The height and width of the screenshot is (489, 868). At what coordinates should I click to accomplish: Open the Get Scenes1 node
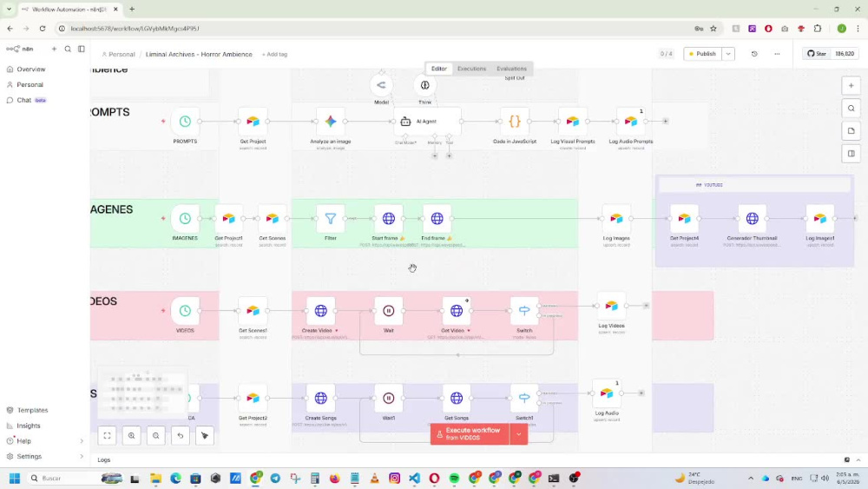click(253, 311)
